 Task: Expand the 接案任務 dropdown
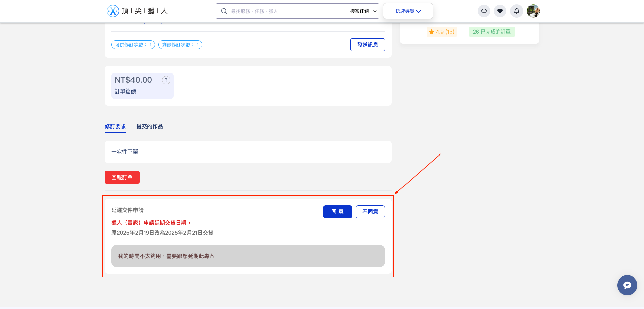click(363, 11)
